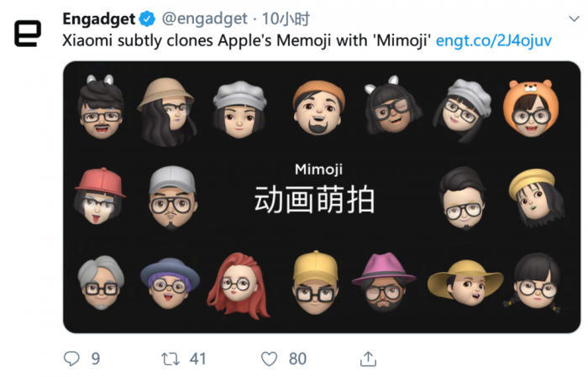Open the engt.co/2J4ojuv link
Screen dimensions: 588x377
click(494, 40)
